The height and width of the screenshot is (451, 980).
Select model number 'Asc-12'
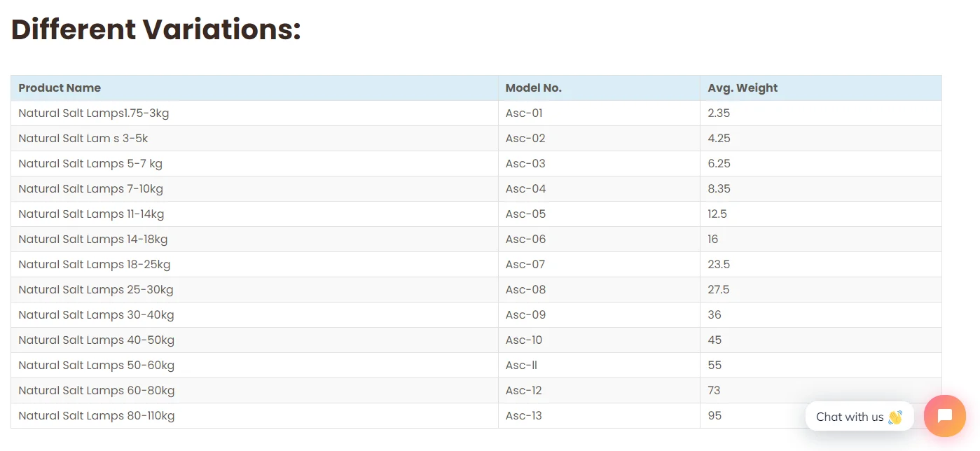[x=524, y=391]
